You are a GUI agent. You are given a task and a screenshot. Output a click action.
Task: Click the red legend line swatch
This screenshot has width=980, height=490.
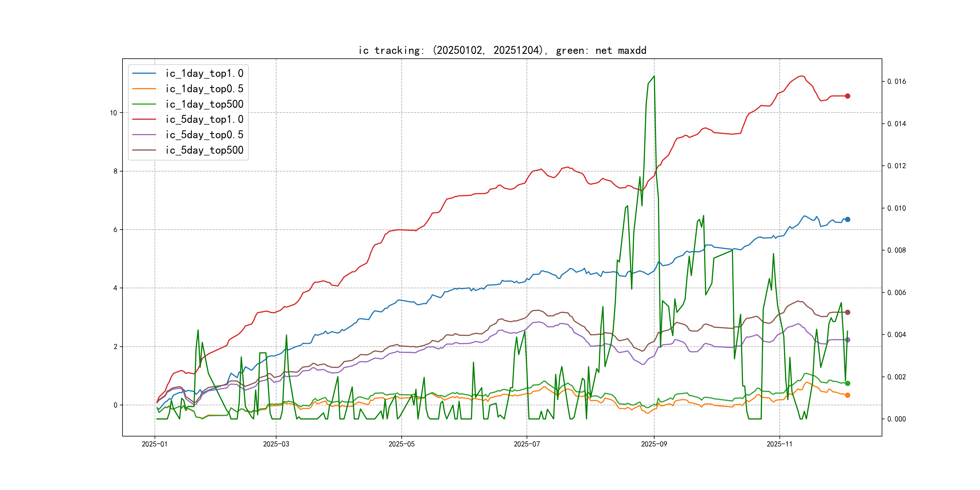(144, 119)
